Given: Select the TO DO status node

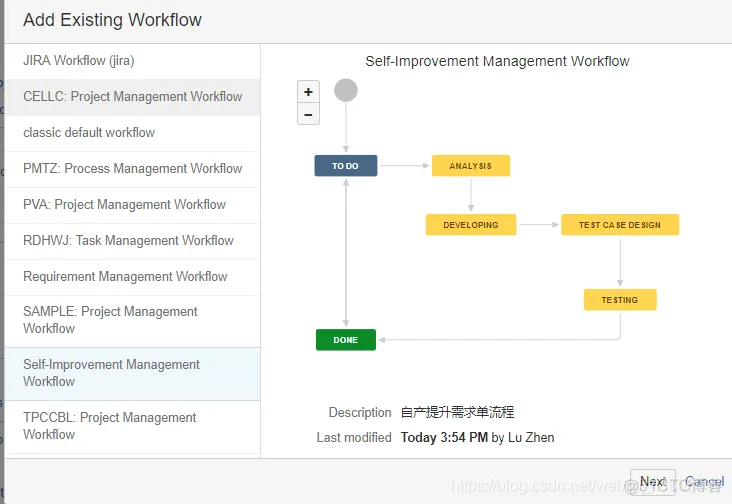Looking at the screenshot, I should click(x=345, y=166).
